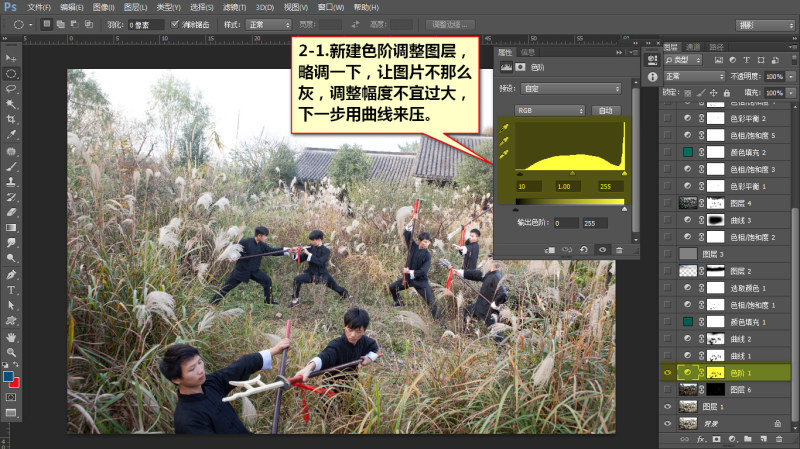This screenshot has height=449, width=800.
Task: Select the Crop tool
Action: (x=11, y=120)
